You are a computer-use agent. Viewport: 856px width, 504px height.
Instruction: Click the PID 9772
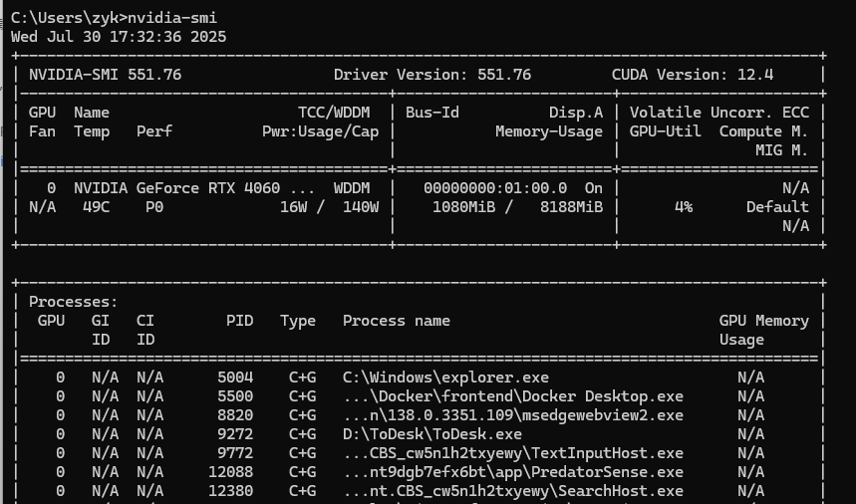[x=235, y=453]
